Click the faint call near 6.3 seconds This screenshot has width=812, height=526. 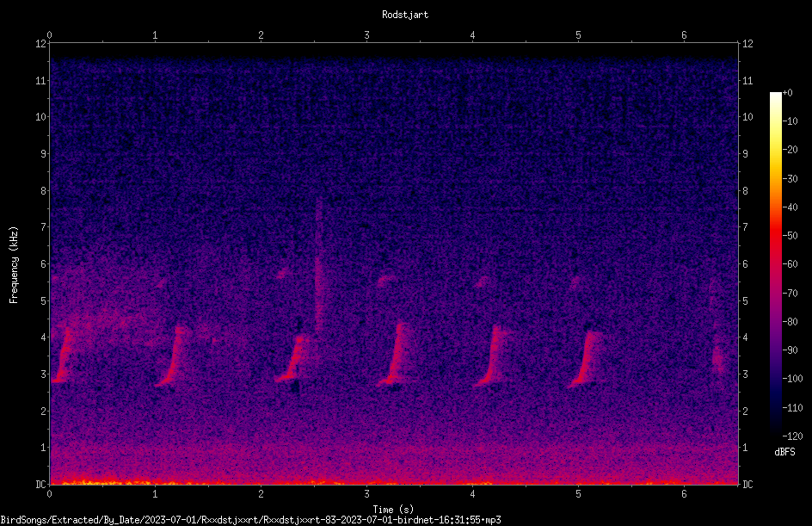click(x=717, y=357)
